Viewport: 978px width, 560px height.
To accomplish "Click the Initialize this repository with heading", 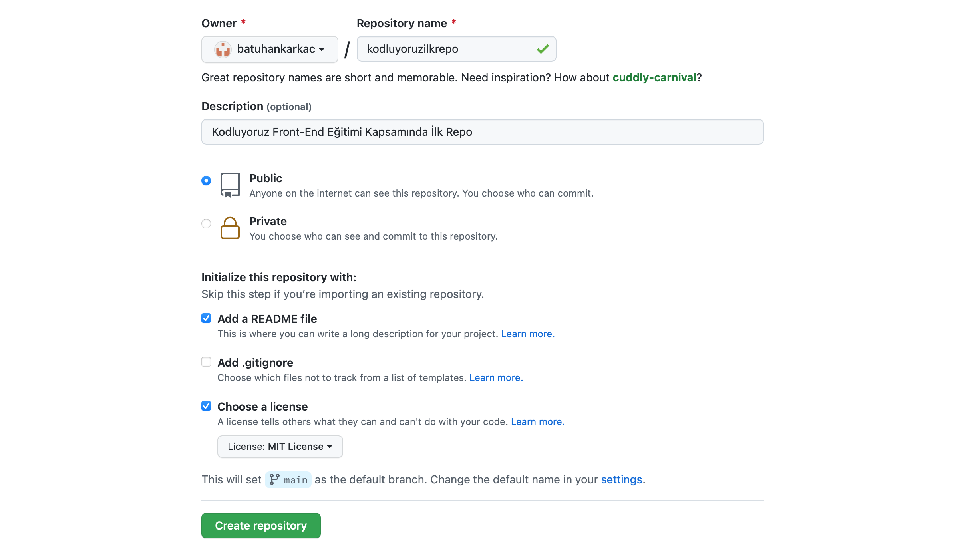I will point(279,277).
